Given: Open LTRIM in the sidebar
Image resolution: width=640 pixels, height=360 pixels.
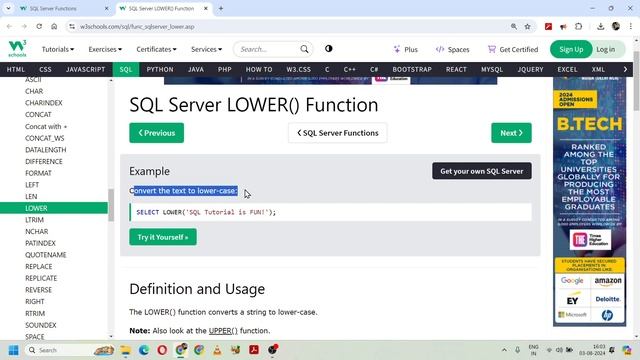Looking at the screenshot, I should (34, 220).
